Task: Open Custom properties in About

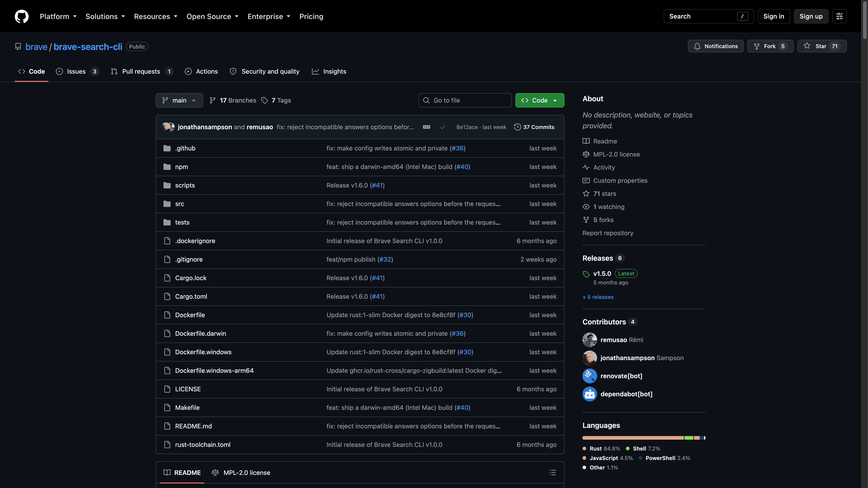Action: tap(620, 181)
